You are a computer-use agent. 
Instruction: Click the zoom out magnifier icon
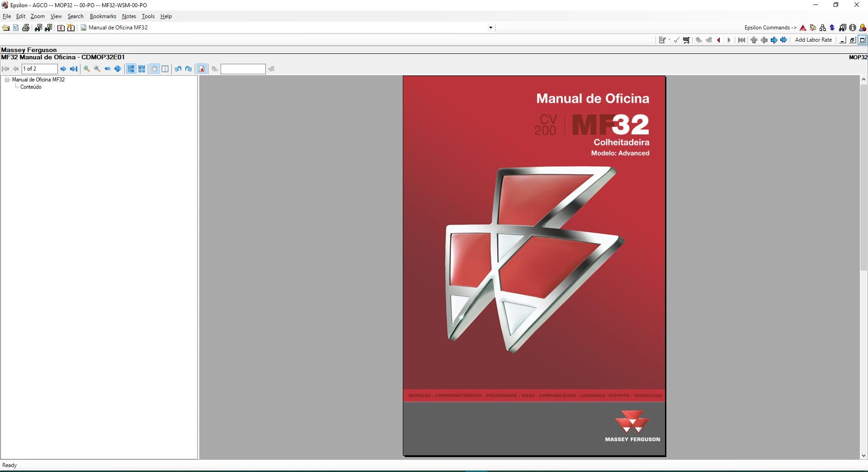[97, 69]
